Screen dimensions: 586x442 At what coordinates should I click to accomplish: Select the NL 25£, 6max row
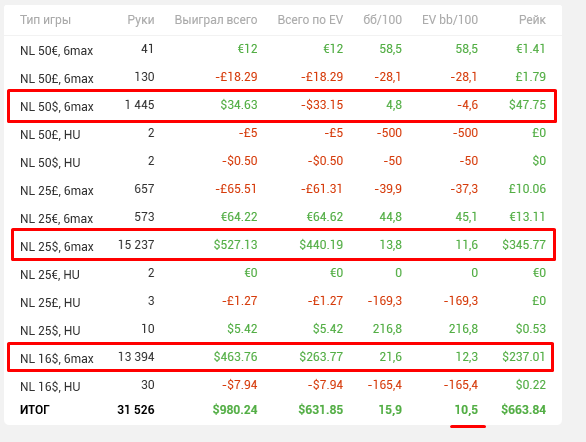click(283, 189)
